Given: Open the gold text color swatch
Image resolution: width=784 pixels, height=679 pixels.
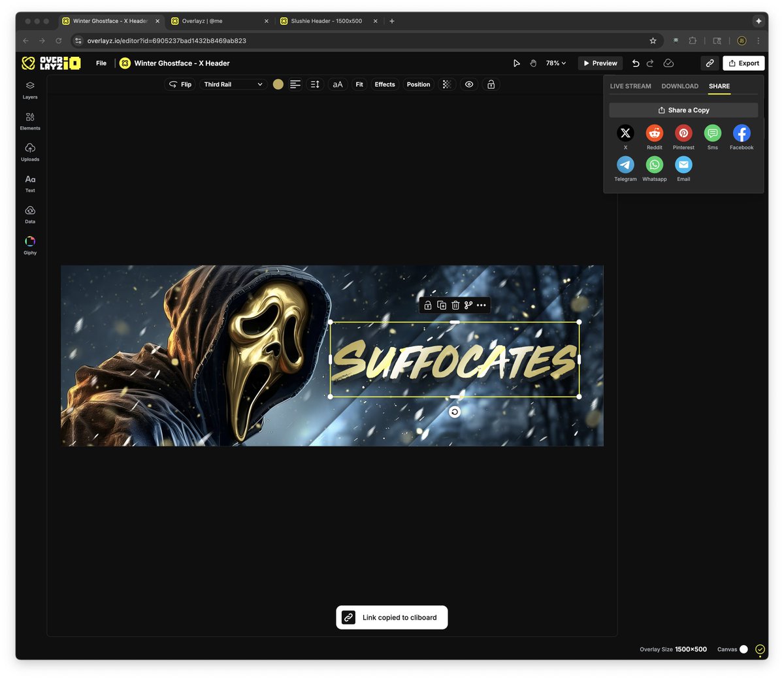Looking at the screenshot, I should tap(278, 84).
